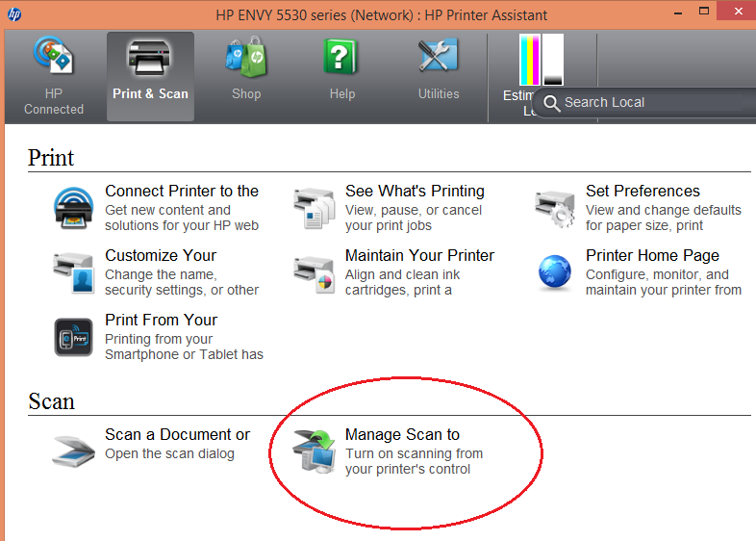Screen dimensions: 756x541
Task: Minimize the HP Printer Assistant window
Action: (x=678, y=13)
